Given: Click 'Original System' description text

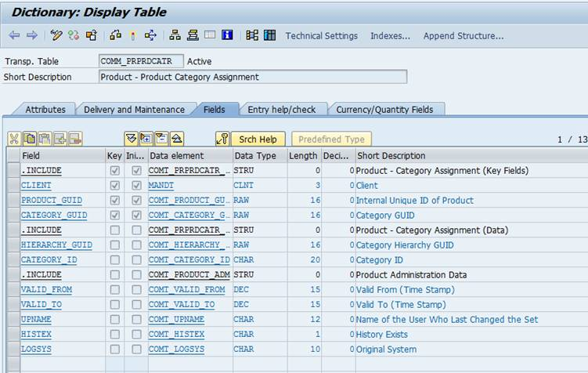Looking at the screenshot, I should point(386,349).
